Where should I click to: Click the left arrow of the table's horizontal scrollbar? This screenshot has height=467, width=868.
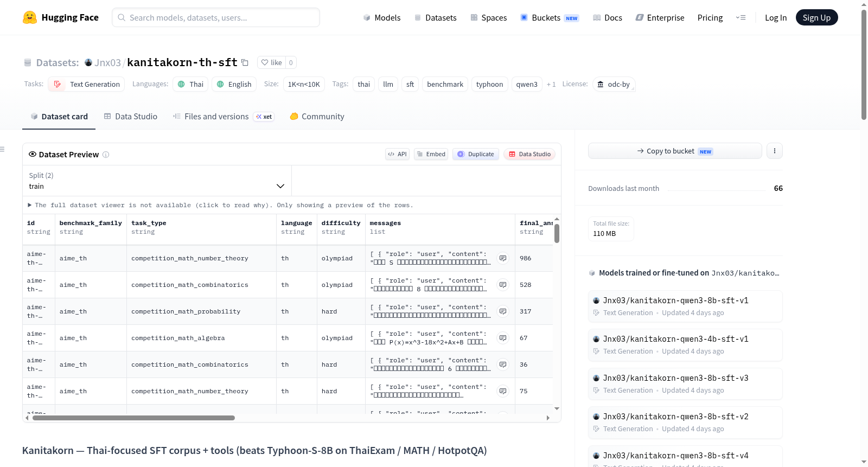27,418
